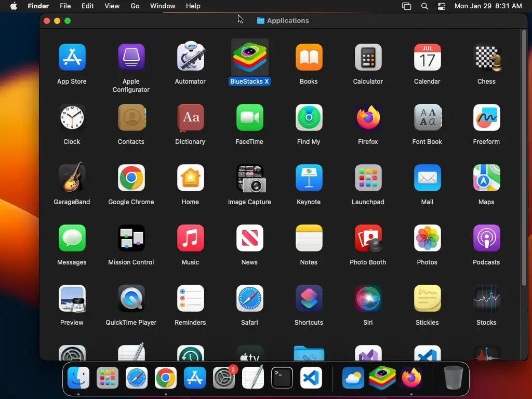Viewport: 532px width, 399px height.
Task: Click the Messages app icon
Action: coord(72,238)
